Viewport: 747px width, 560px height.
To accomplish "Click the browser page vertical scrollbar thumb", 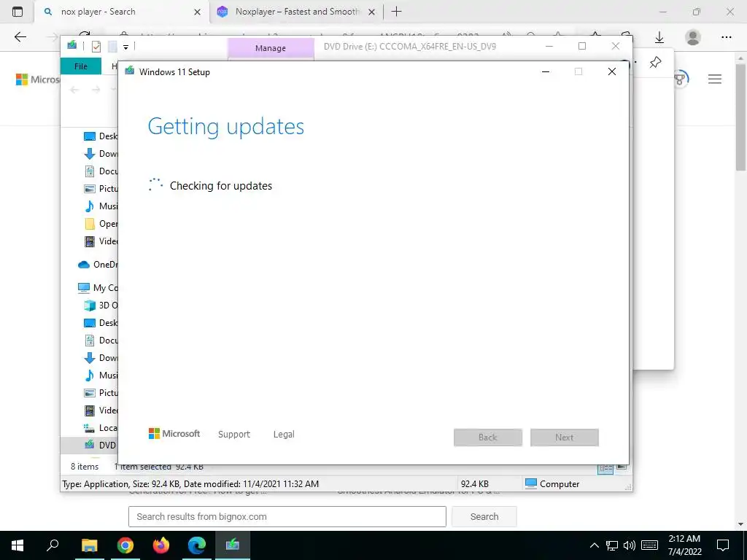I will pos(740,117).
